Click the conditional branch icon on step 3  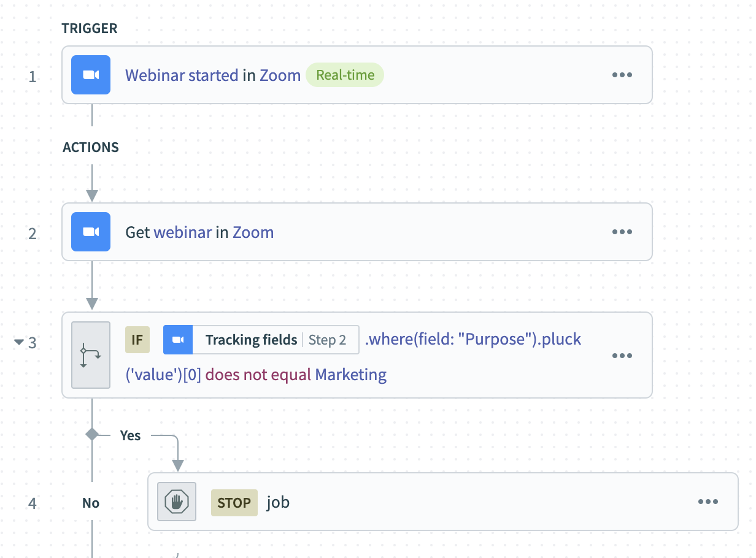point(90,354)
